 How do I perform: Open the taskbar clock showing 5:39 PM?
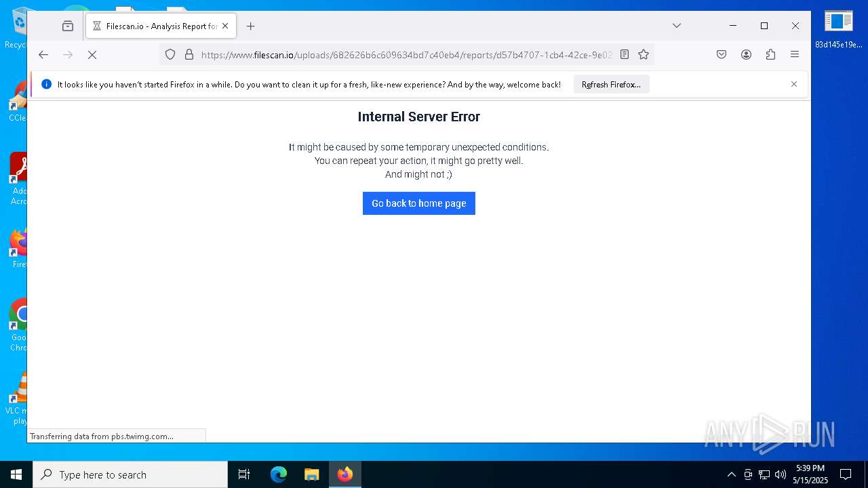[x=810, y=474]
